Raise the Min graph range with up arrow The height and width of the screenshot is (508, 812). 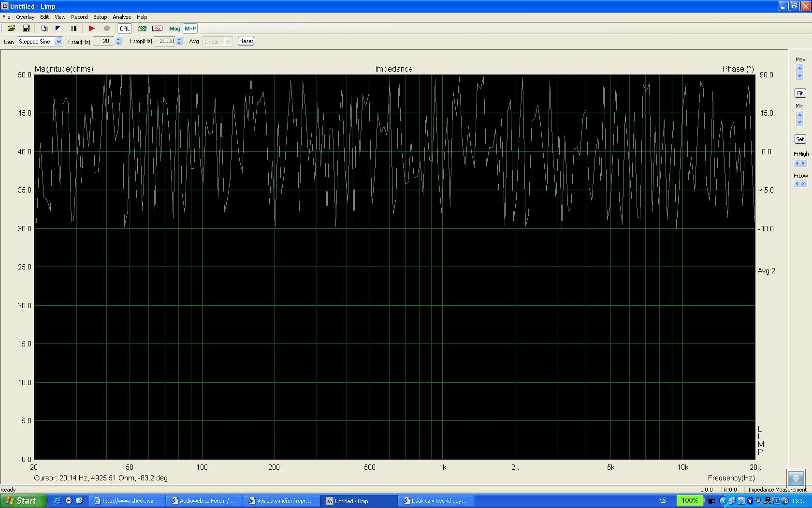point(799,115)
